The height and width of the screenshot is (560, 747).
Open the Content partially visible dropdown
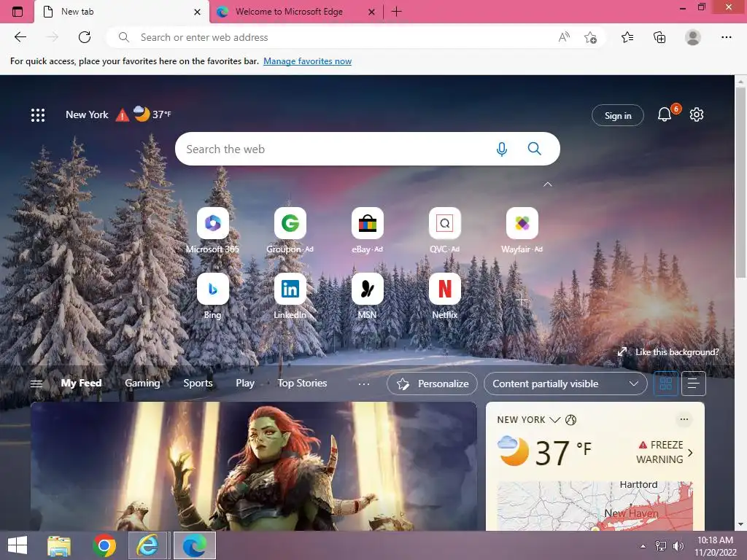tap(565, 384)
